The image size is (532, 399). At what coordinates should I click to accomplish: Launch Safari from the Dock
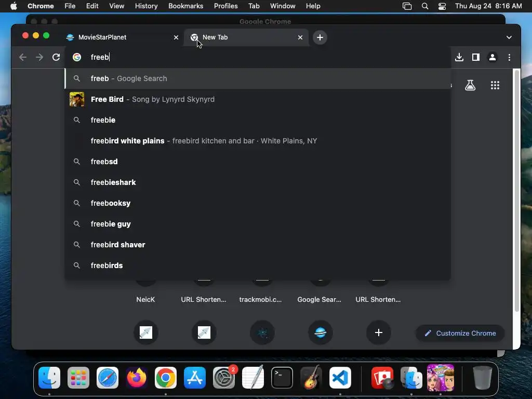point(108,378)
